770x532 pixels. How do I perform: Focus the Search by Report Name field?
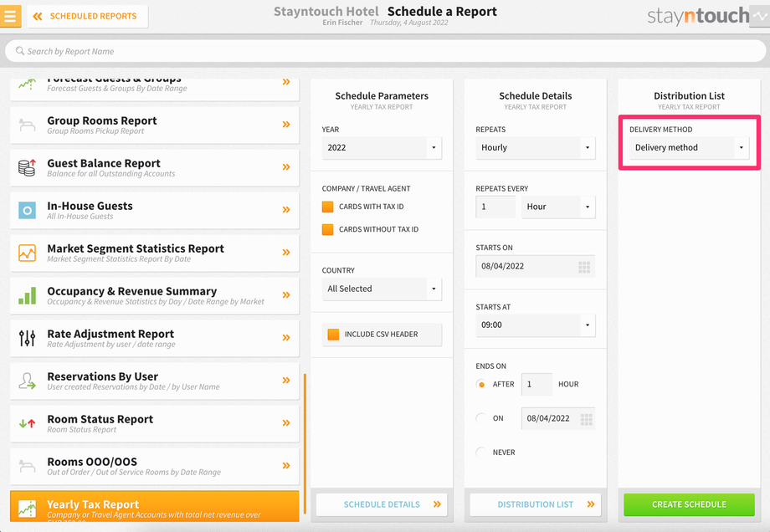[385, 51]
